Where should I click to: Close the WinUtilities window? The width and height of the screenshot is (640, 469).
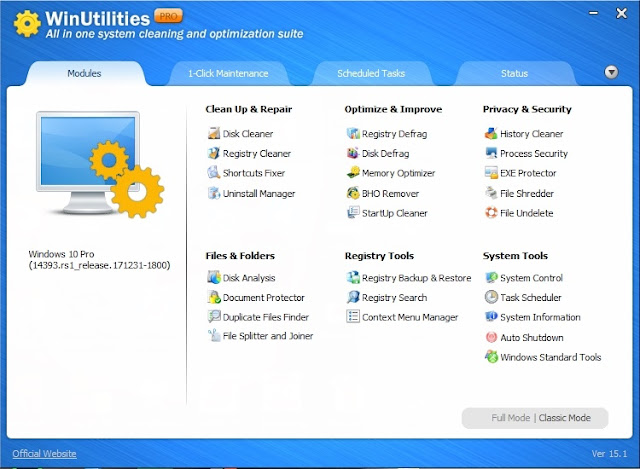621,13
